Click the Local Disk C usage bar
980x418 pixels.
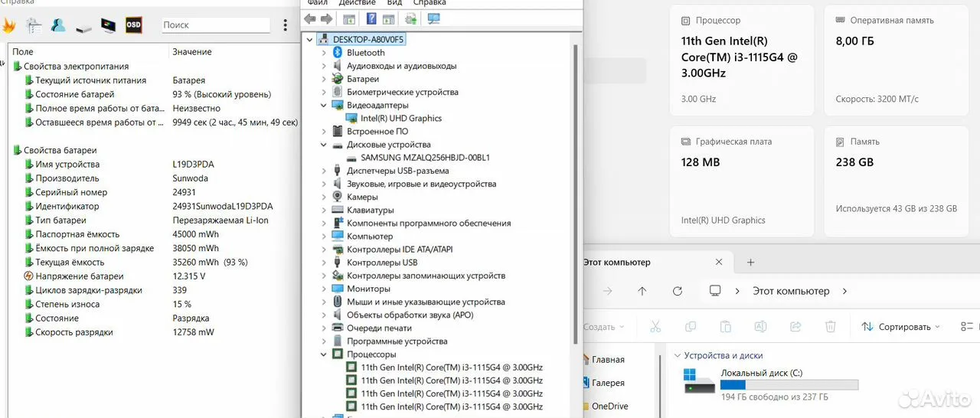coord(789,385)
